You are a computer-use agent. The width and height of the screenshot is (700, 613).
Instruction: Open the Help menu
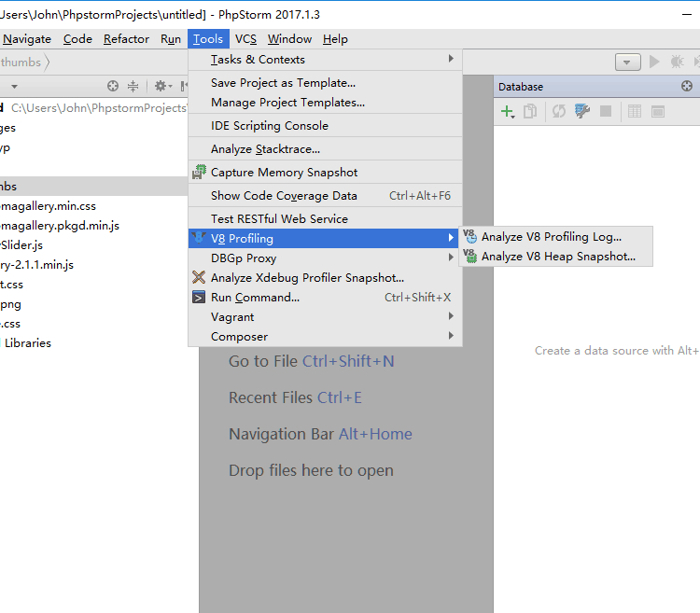335,39
